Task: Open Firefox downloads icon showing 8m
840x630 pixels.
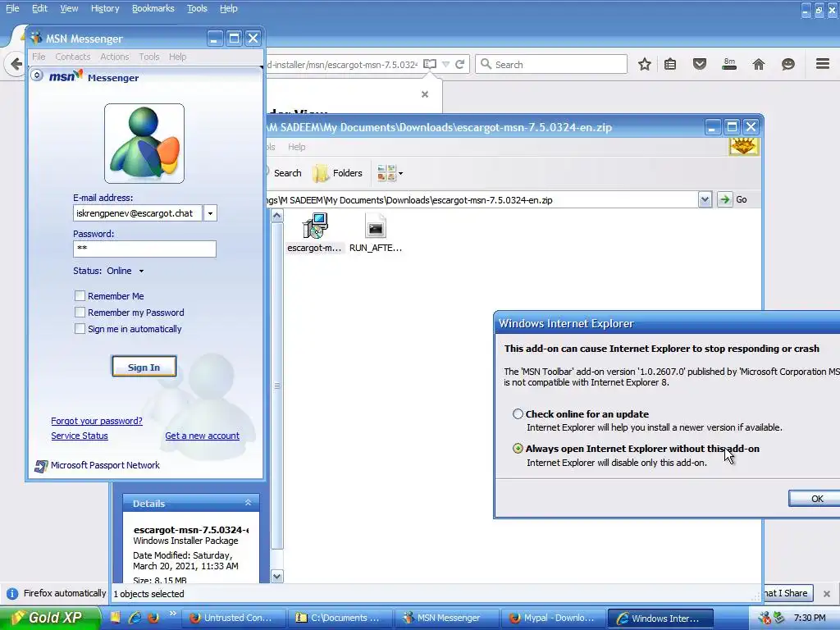Action: pos(729,64)
